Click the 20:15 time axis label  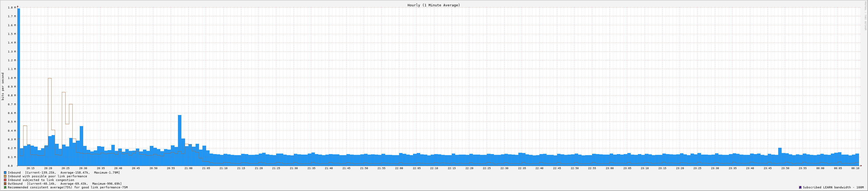pos(30,168)
